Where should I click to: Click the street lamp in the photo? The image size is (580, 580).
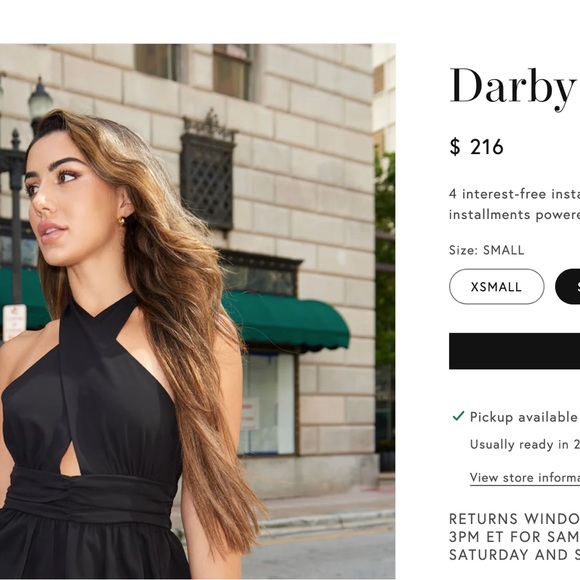click(x=40, y=103)
